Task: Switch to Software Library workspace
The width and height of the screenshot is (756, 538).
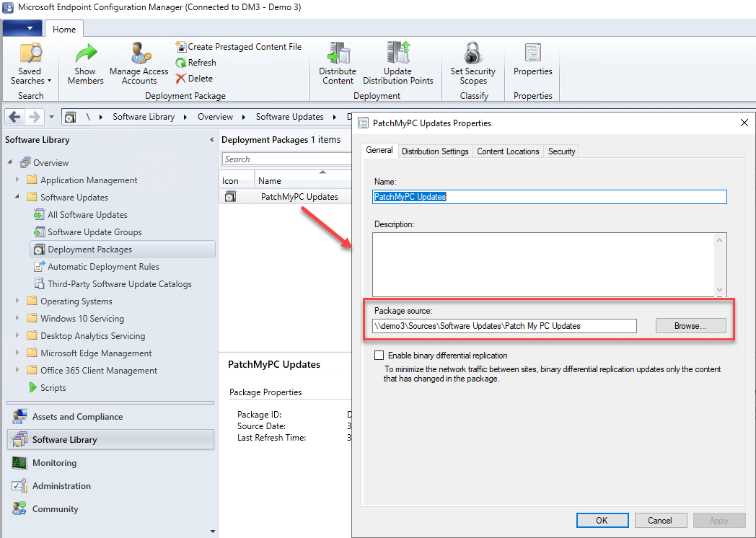Action: pyautogui.click(x=111, y=440)
